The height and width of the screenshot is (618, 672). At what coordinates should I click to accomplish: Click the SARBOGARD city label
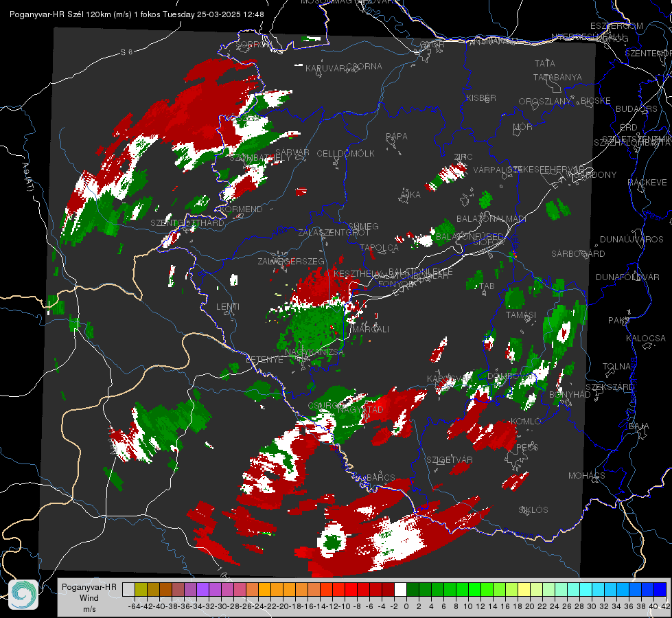(578, 254)
